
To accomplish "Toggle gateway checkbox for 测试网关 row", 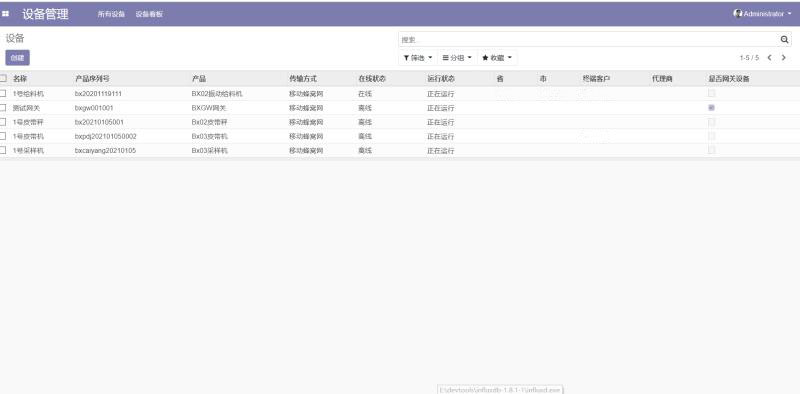I will 712,108.
